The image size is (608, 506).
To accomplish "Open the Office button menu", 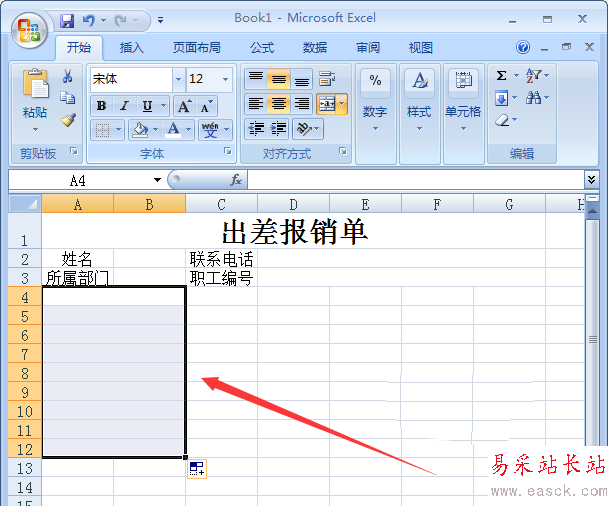I will coord(29,30).
